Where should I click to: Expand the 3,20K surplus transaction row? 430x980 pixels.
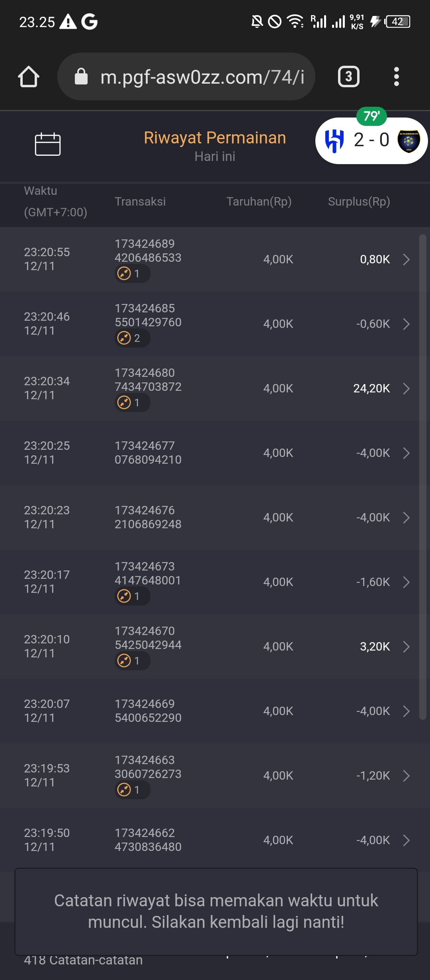(406, 647)
